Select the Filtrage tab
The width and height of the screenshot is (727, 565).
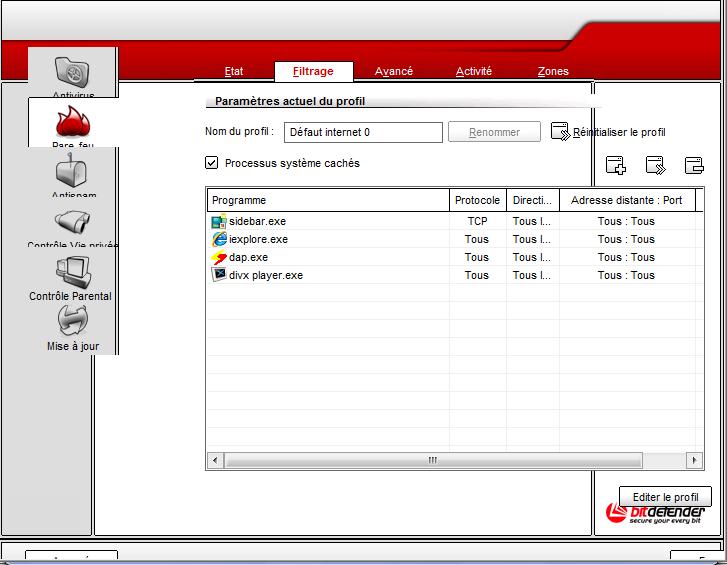pos(313,71)
